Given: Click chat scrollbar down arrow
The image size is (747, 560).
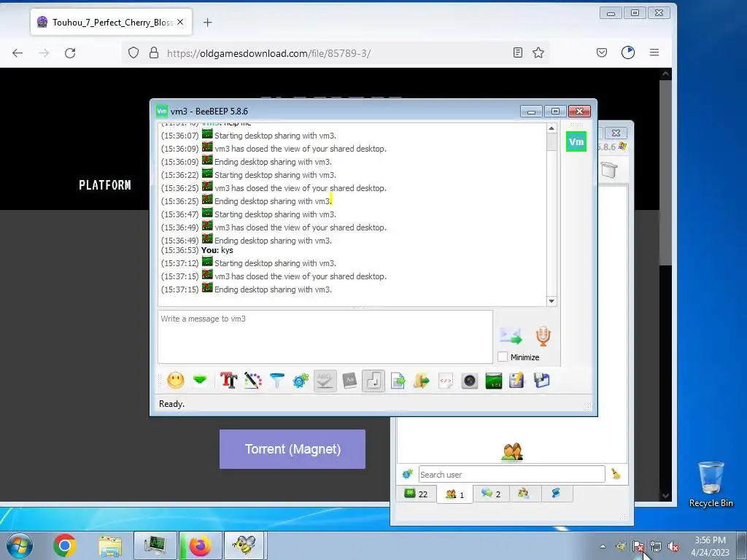Looking at the screenshot, I should click(551, 301).
